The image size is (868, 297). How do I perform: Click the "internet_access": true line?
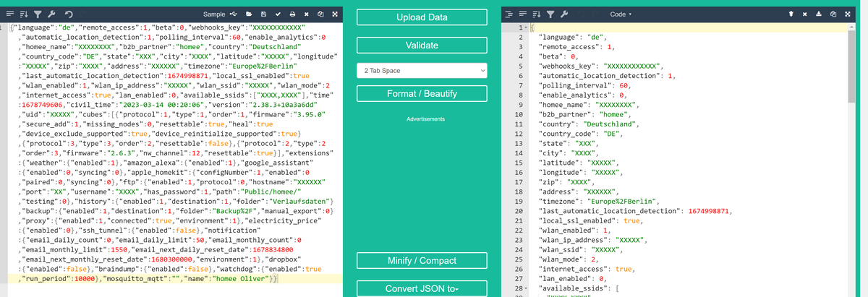(x=589, y=268)
